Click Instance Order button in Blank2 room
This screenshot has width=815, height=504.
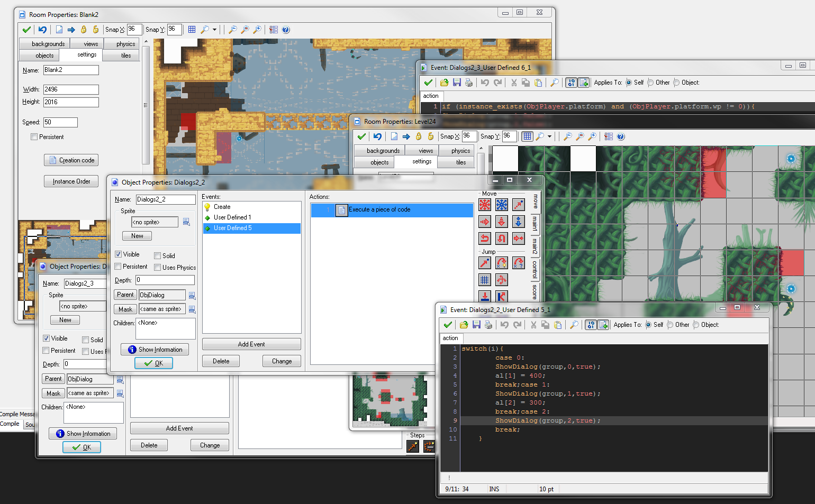coord(71,181)
